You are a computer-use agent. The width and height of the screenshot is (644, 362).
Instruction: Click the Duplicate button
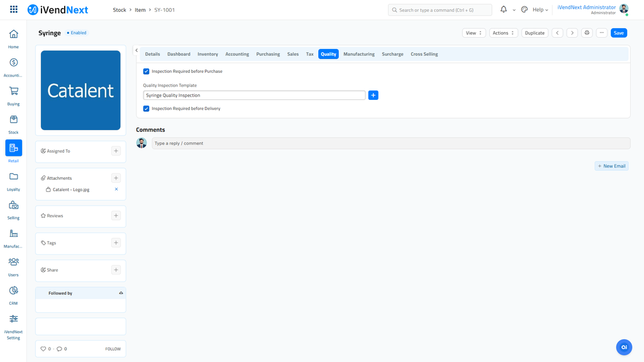coord(535,33)
